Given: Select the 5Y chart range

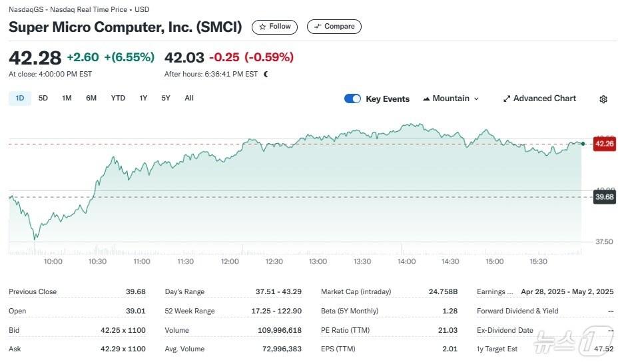Looking at the screenshot, I should [x=166, y=98].
